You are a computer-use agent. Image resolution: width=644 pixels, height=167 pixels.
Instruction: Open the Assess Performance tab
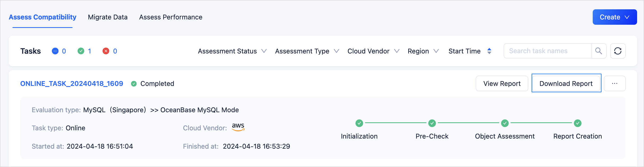(171, 17)
